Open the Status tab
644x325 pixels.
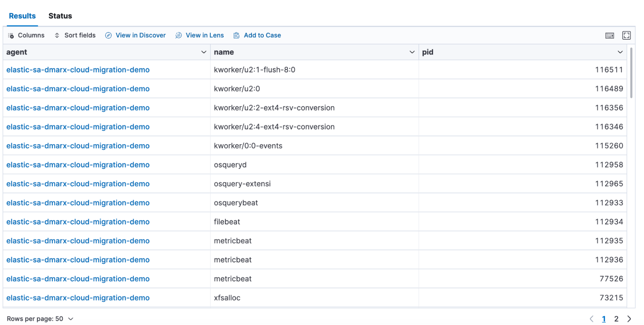[60, 16]
